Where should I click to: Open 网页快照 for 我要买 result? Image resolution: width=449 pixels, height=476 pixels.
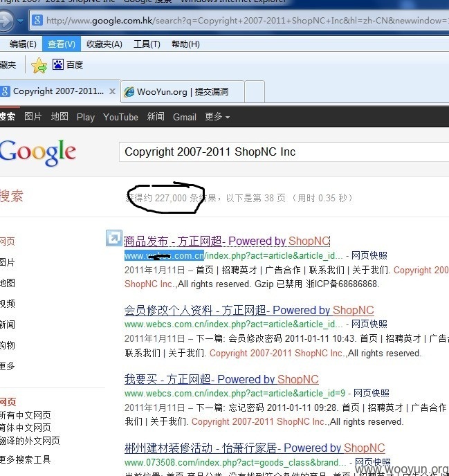click(372, 394)
